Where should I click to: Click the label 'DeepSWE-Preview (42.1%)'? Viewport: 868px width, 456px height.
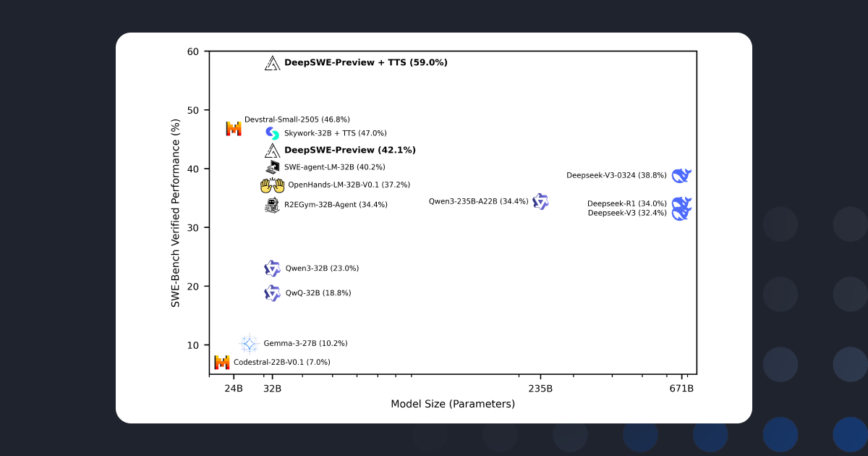click(350, 151)
